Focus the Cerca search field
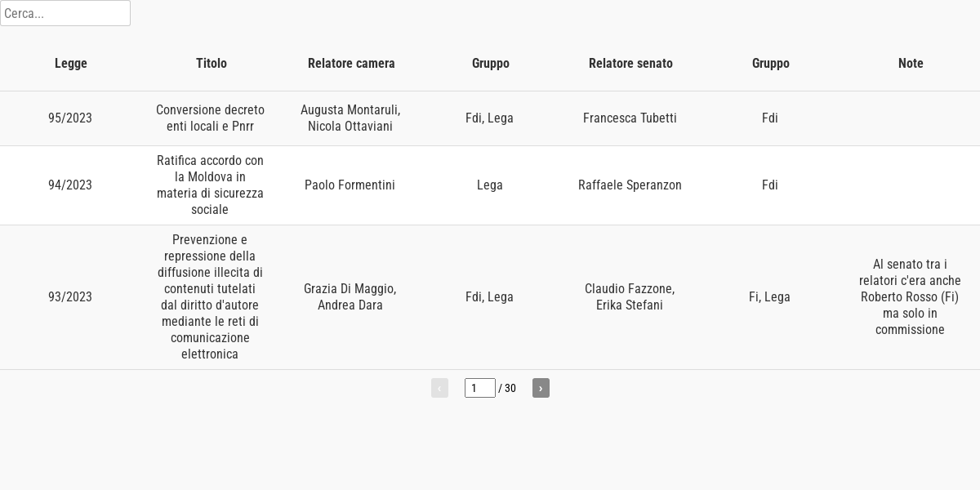 [x=65, y=13]
